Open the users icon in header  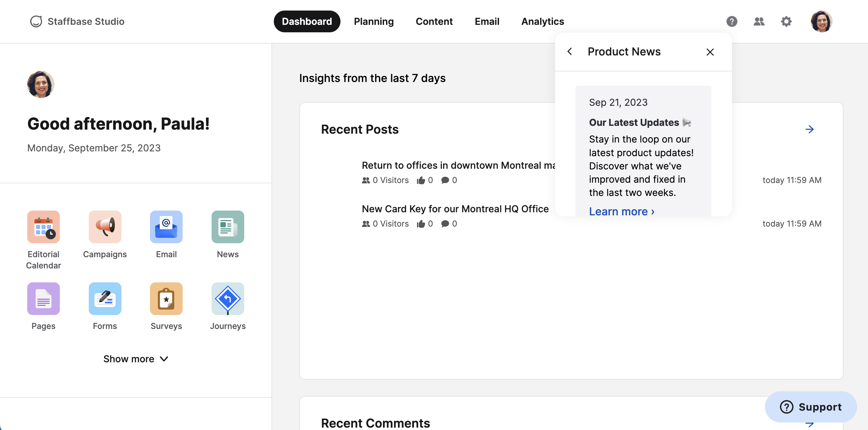point(759,21)
